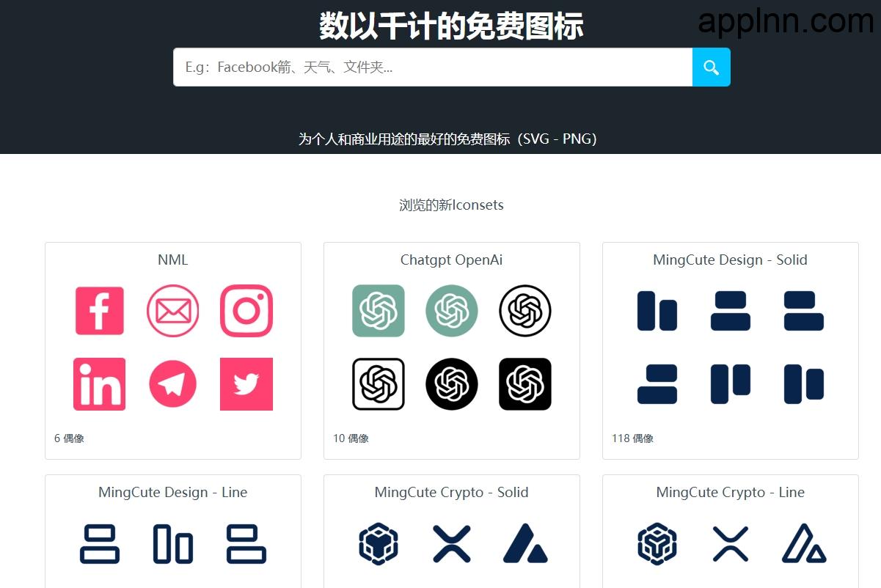Image resolution: width=881 pixels, height=588 pixels.
Task: Open the pink Telegram paper-plane icon
Action: [173, 384]
